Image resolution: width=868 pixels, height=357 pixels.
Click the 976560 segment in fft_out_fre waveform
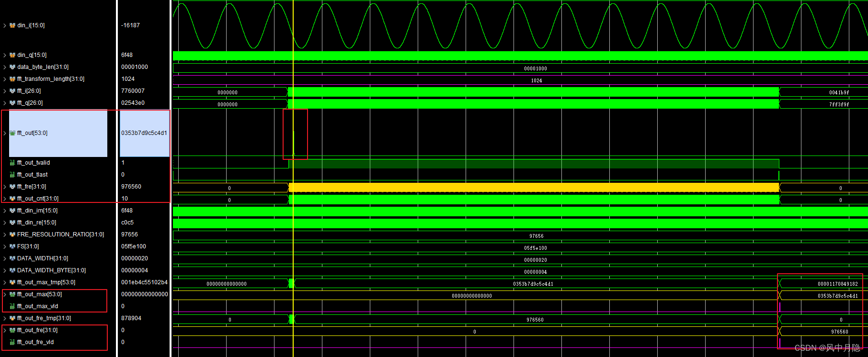tap(839, 332)
